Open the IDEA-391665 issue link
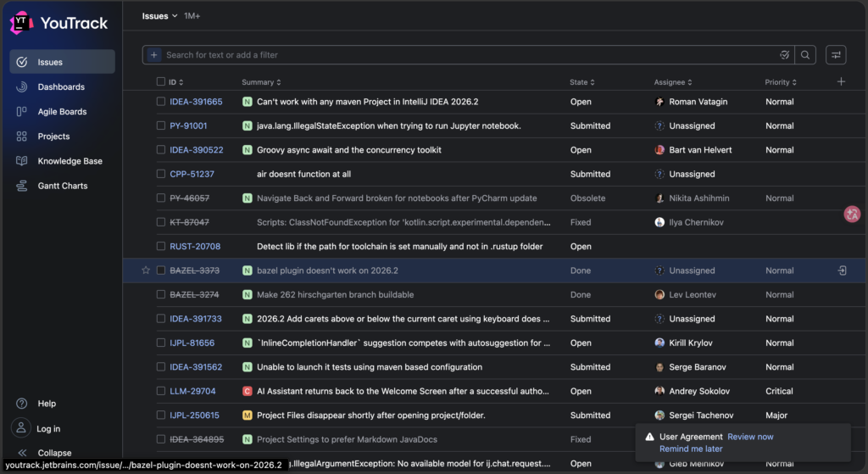The width and height of the screenshot is (868, 474). point(196,102)
